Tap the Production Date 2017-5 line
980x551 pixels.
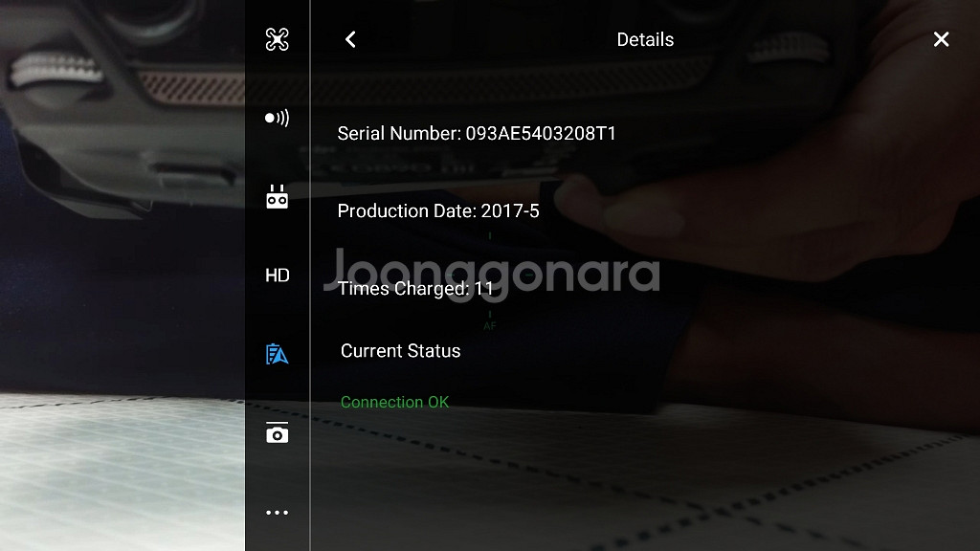[438, 210]
